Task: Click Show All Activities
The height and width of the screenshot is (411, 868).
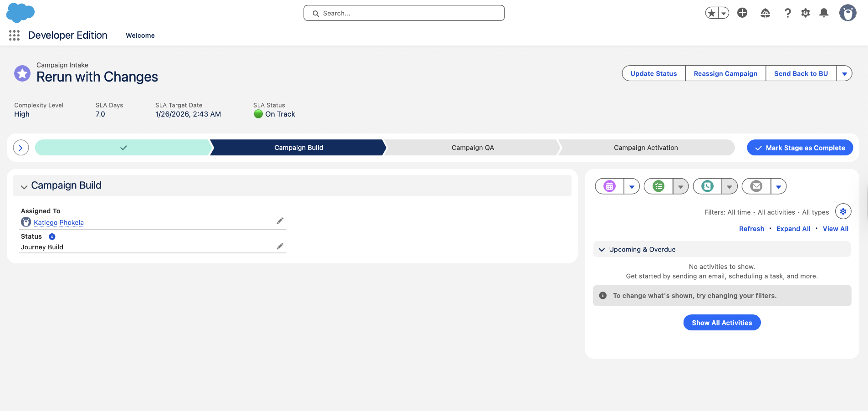Action: [x=722, y=323]
